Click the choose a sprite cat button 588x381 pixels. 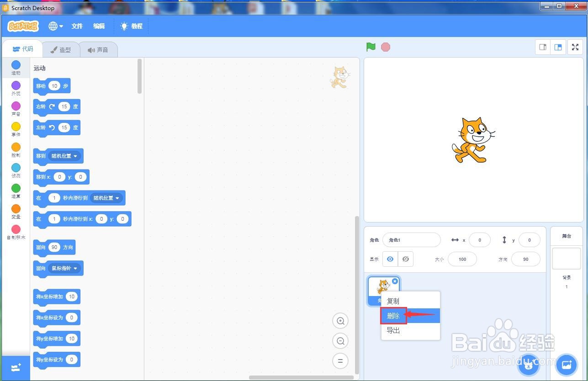click(529, 365)
